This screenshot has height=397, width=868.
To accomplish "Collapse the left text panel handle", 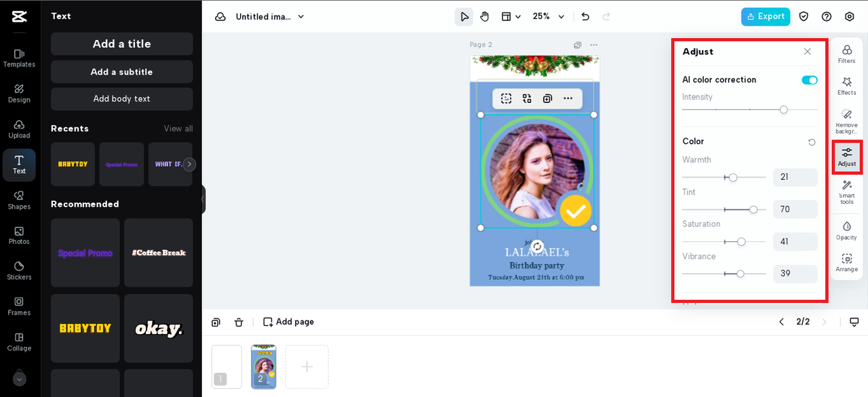I will click(x=203, y=199).
